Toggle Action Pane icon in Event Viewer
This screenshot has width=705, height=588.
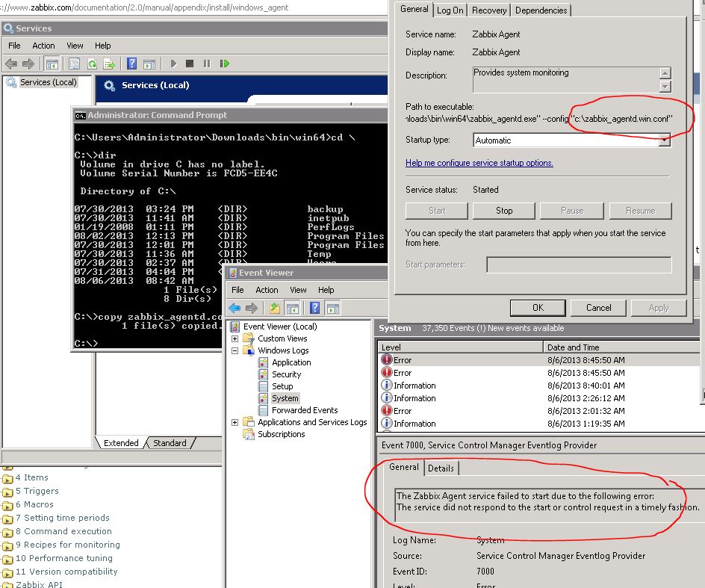333,308
